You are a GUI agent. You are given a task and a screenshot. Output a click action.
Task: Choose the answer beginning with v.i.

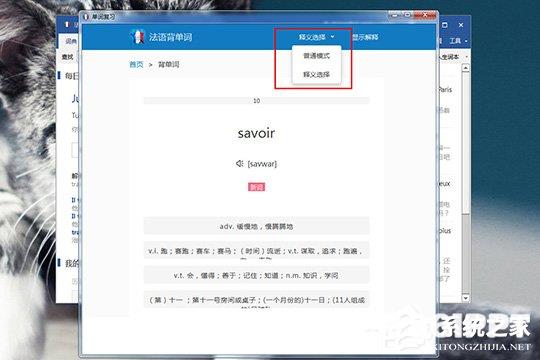tap(256, 251)
